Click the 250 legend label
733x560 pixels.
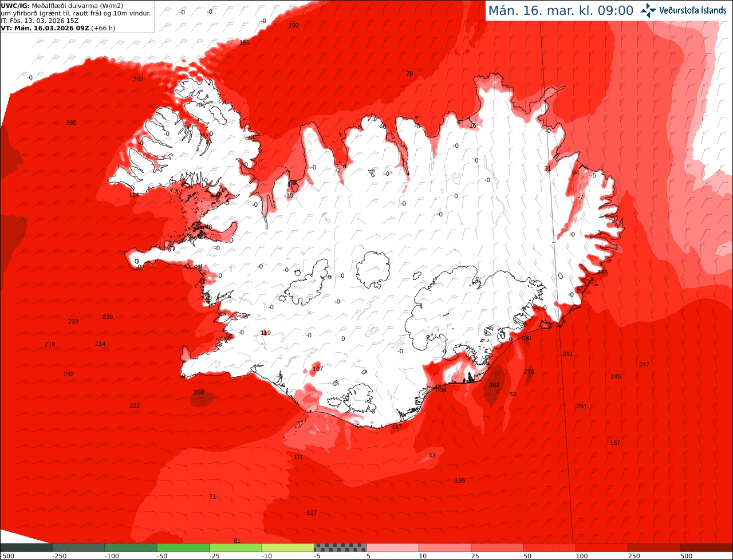click(633, 556)
